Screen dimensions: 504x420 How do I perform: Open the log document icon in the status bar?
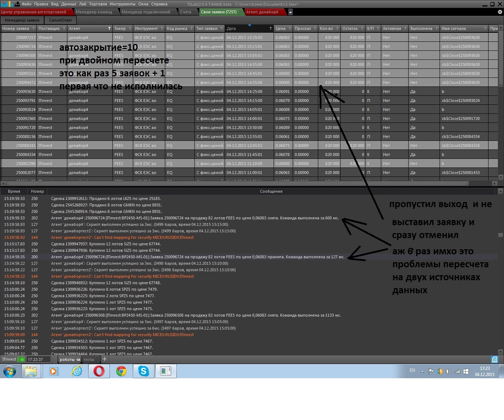point(495,359)
